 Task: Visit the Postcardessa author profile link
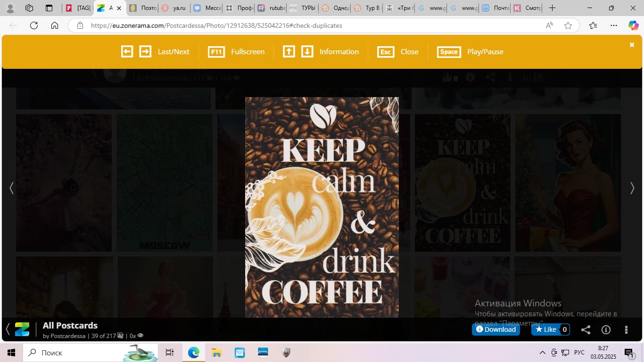point(68,336)
